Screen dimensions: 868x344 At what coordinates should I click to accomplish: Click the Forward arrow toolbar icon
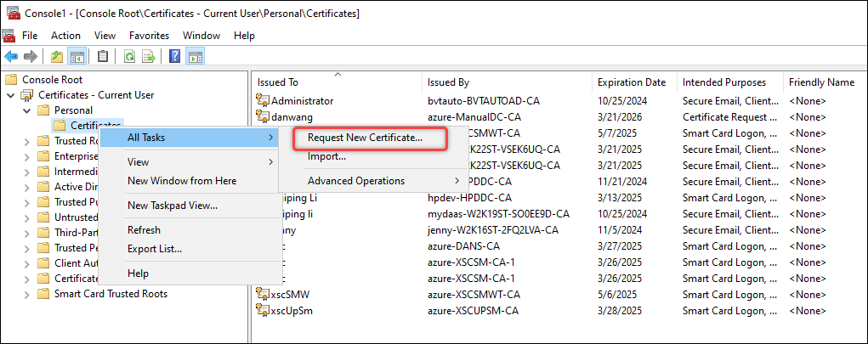(x=30, y=57)
